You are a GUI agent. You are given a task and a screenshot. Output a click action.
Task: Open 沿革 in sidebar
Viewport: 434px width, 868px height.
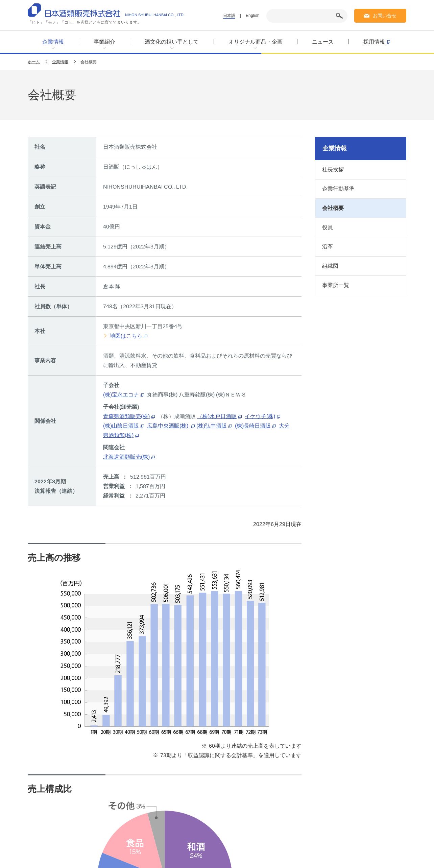(361, 247)
